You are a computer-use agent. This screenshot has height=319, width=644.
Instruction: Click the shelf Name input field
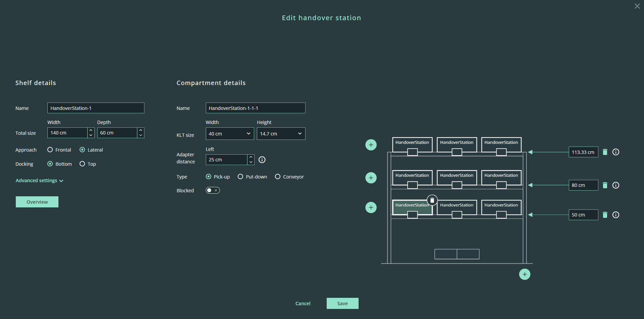pos(96,108)
